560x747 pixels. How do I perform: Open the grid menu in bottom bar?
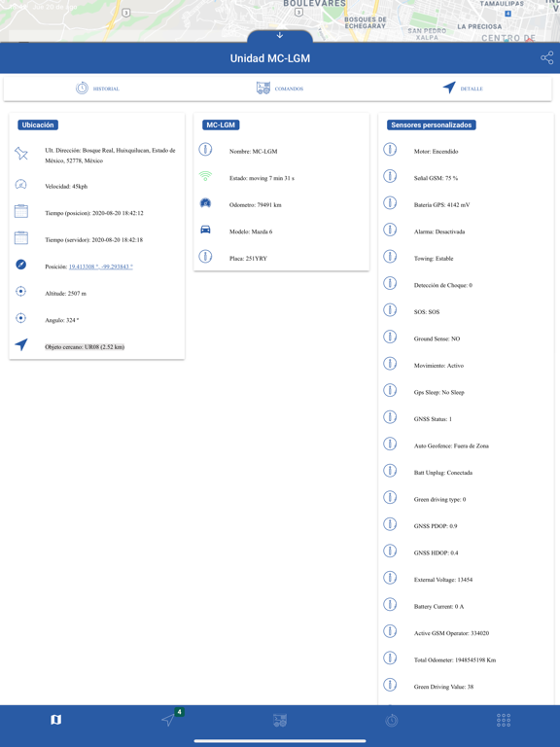click(504, 720)
